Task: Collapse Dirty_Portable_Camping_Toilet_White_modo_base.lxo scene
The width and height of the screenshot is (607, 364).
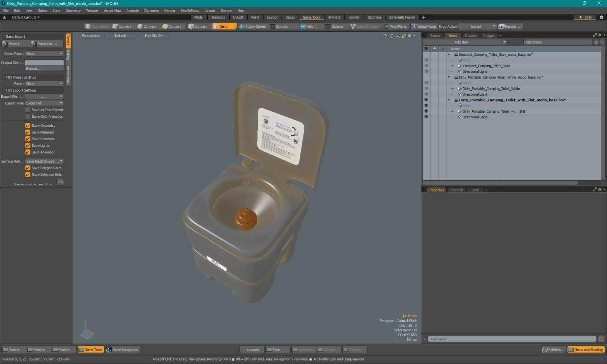Action: click(449, 77)
